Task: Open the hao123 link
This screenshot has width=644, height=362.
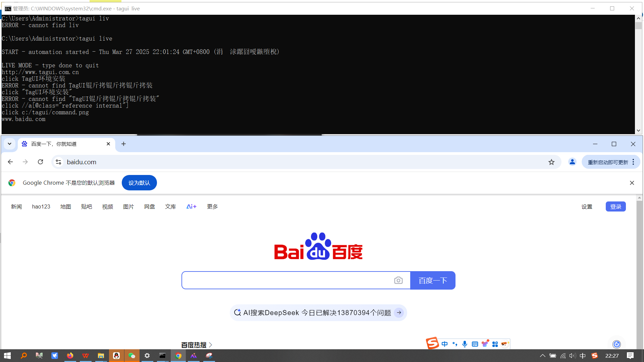Action: (x=41, y=206)
